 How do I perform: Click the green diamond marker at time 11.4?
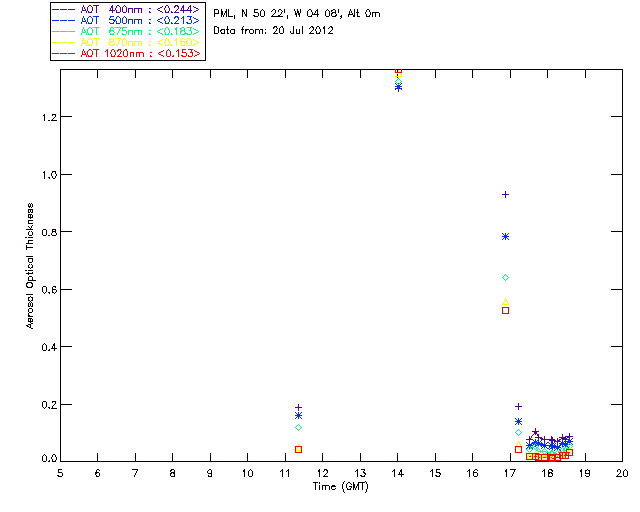[298, 427]
